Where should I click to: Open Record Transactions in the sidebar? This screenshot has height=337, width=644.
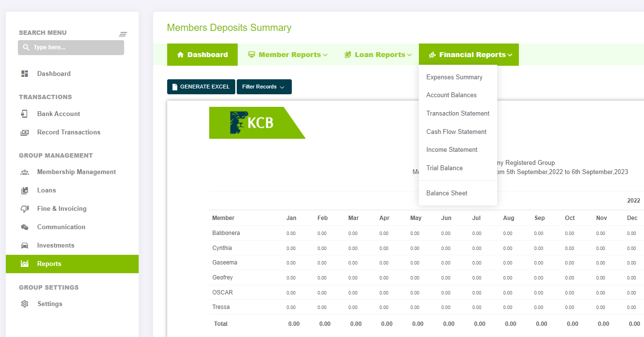point(69,132)
